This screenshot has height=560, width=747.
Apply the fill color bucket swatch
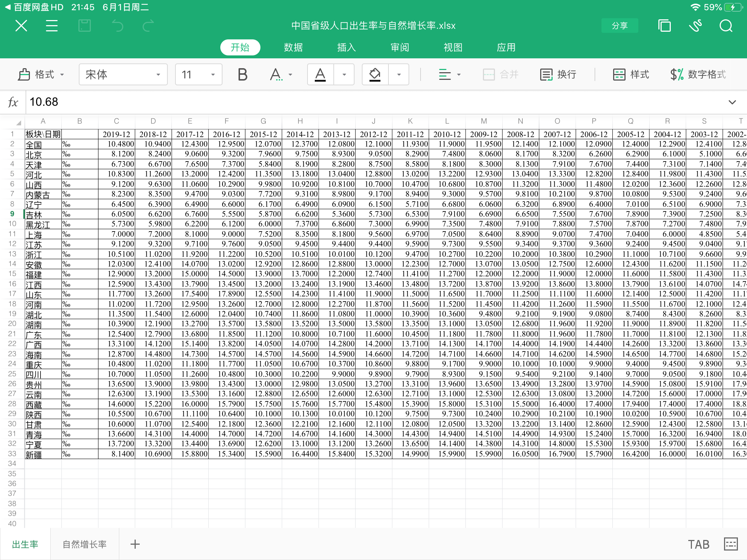[375, 75]
